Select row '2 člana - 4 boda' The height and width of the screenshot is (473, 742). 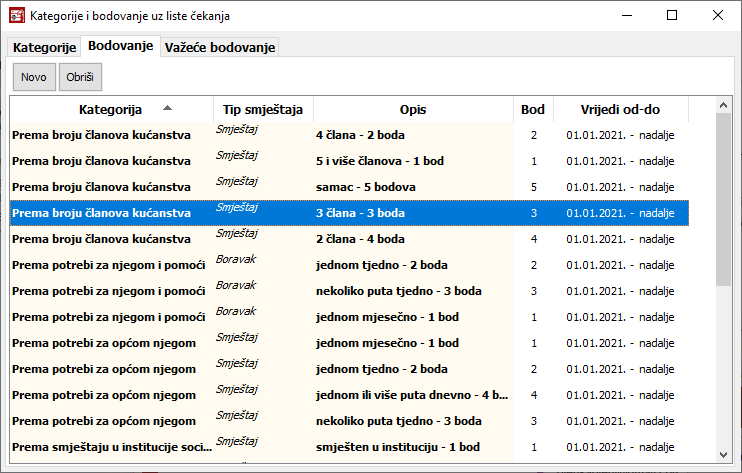coord(360,239)
